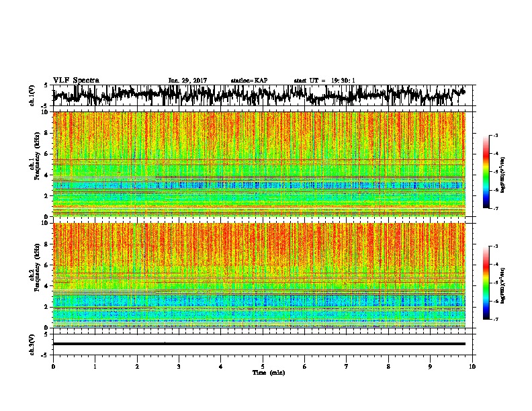This screenshot has height=411, width=532.
Task: Click inside the ch.1 voltage waveform panel
Action: (x=263, y=95)
